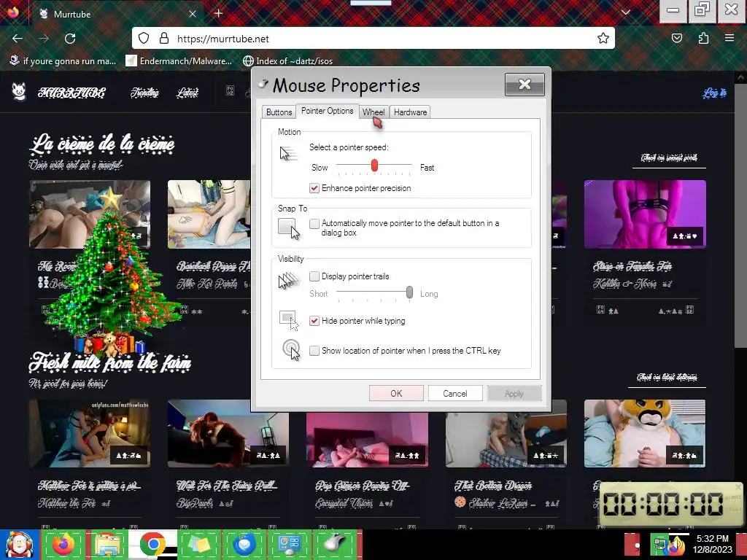The height and width of the screenshot is (560, 747).
Task: Enable Display pointer trails
Action: point(314,276)
